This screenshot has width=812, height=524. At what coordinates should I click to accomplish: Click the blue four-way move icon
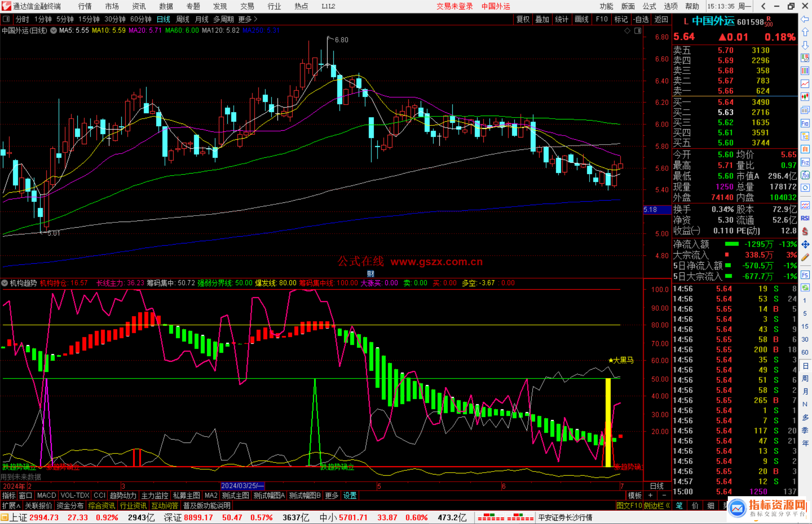(805, 245)
